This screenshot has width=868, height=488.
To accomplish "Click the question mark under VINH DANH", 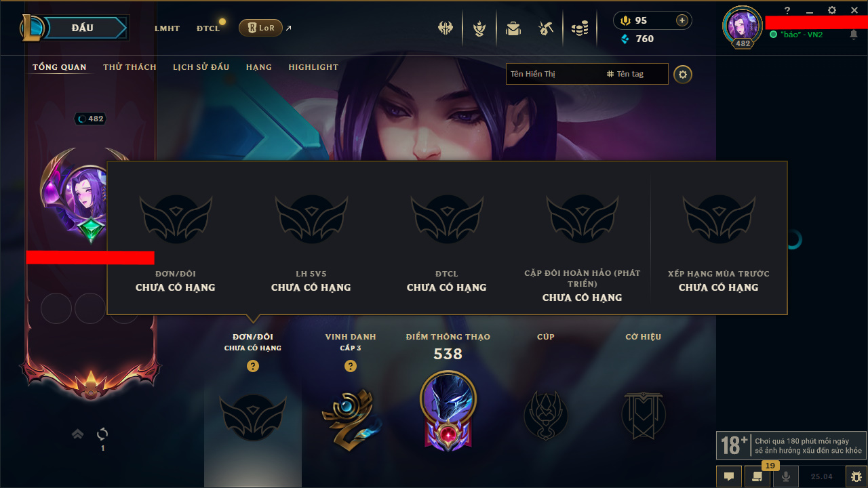I will pyautogui.click(x=351, y=366).
